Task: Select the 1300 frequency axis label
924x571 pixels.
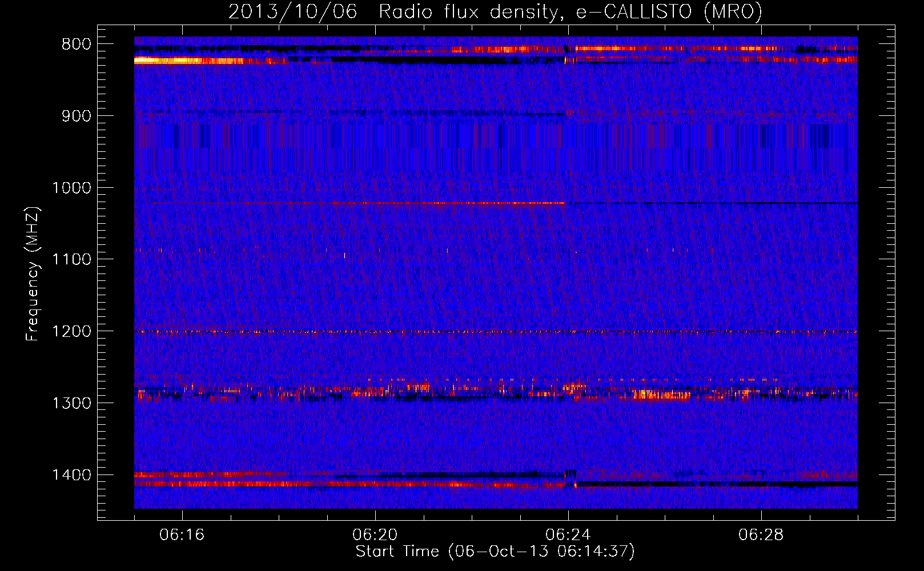Action: (x=71, y=403)
